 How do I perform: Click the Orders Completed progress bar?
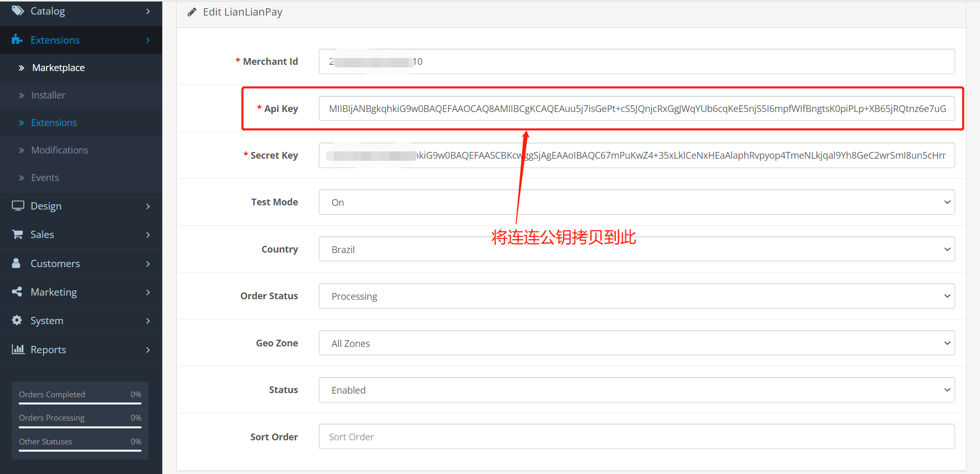(80, 403)
